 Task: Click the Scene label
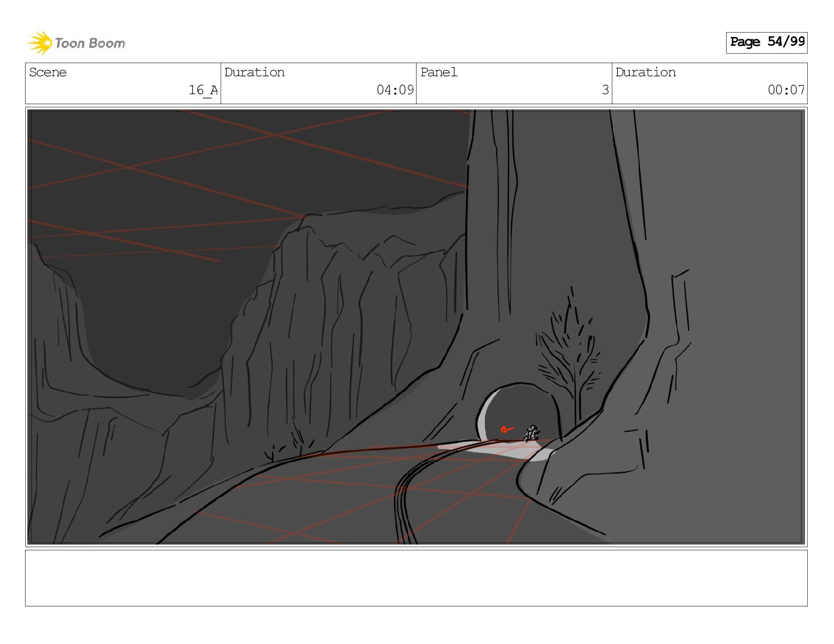pyautogui.click(x=48, y=72)
